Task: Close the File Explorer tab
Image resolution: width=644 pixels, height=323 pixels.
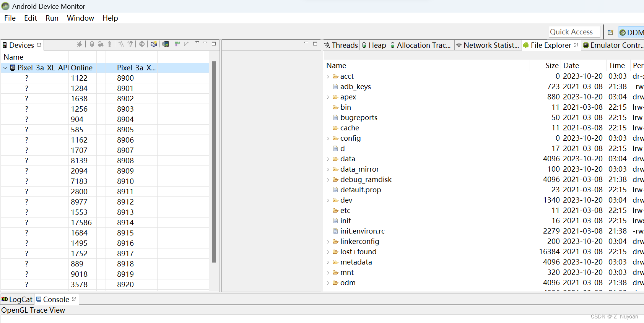Action: click(576, 45)
